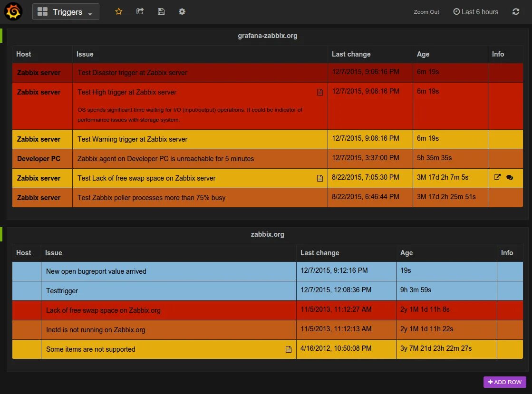
Task: Click the '9h 3m 59s' age value
Action: 416,290
